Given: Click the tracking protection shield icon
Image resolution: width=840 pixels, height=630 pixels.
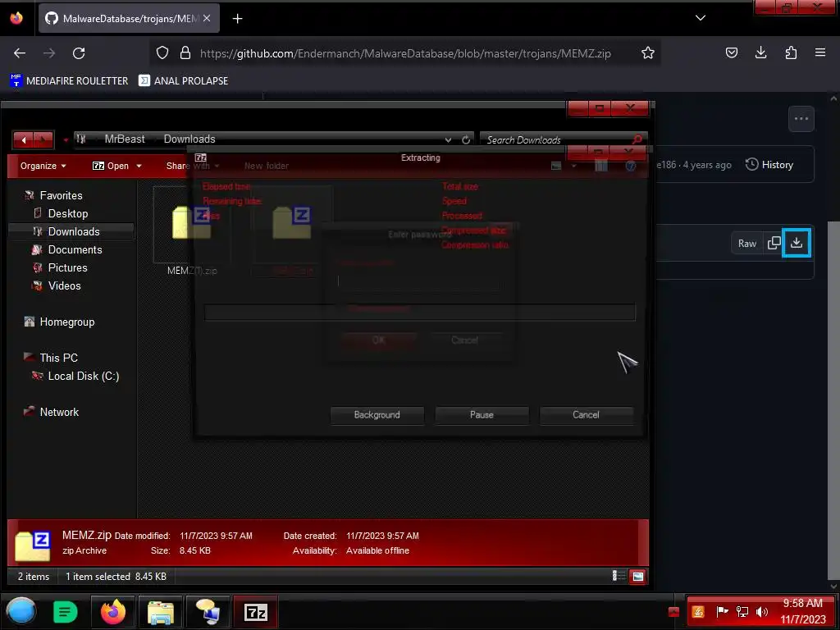Looking at the screenshot, I should click(162, 53).
